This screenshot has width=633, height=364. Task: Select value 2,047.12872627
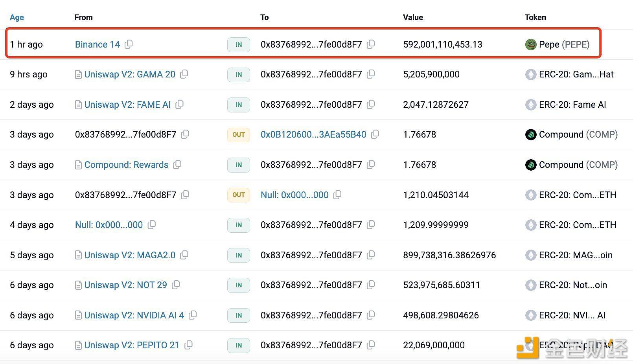coord(436,105)
